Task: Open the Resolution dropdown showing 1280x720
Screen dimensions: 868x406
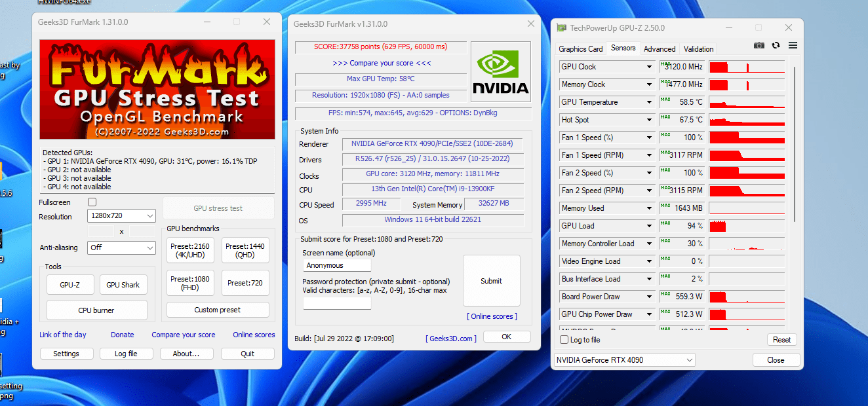Action: point(121,216)
